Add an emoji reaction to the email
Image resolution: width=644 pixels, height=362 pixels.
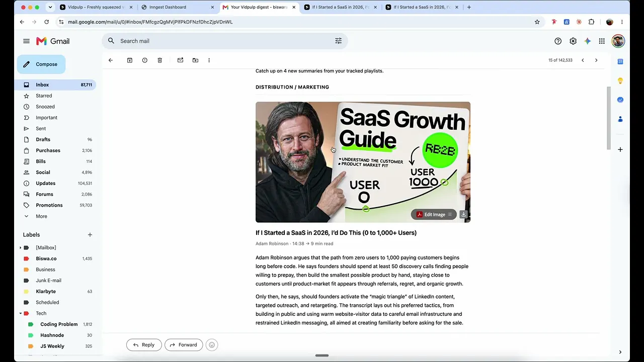coord(212,345)
